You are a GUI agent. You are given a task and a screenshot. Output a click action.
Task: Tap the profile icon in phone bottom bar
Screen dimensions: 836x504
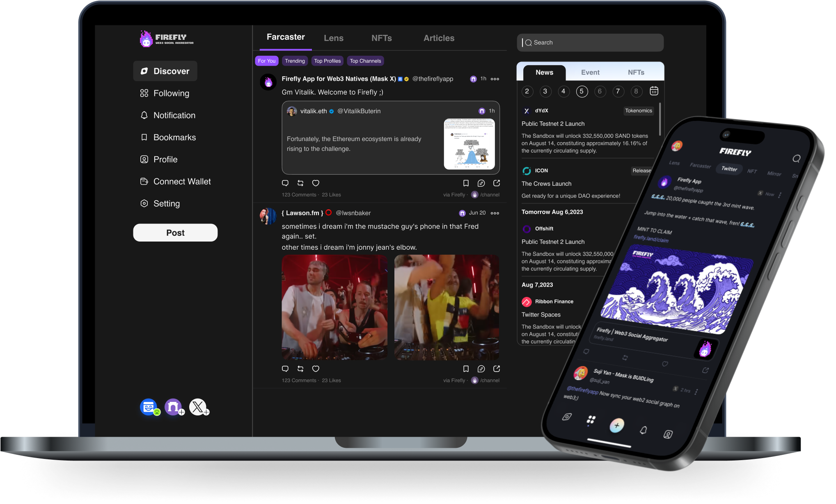668,434
